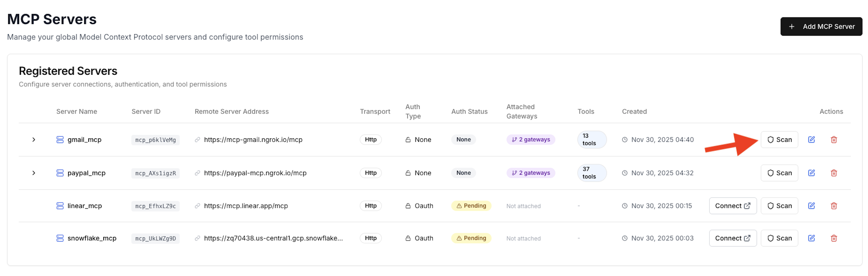Delete the linear_mcp server
The height and width of the screenshot is (276, 868).
[x=834, y=206]
